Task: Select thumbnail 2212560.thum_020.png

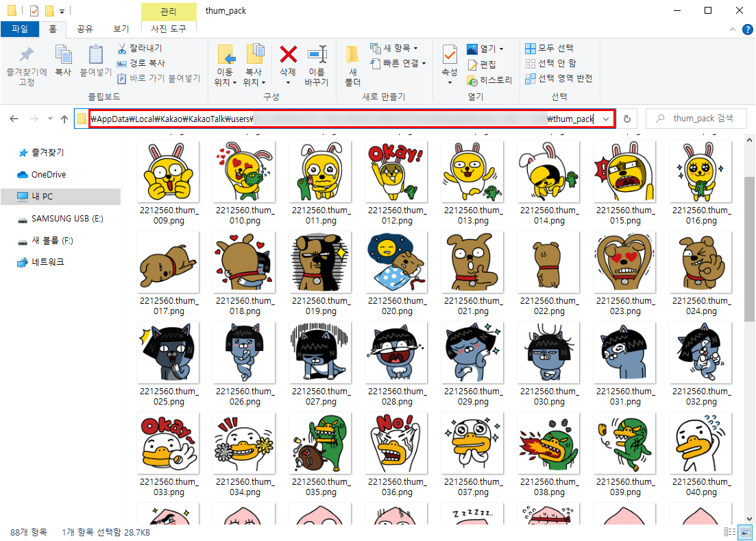Action: pos(396,274)
